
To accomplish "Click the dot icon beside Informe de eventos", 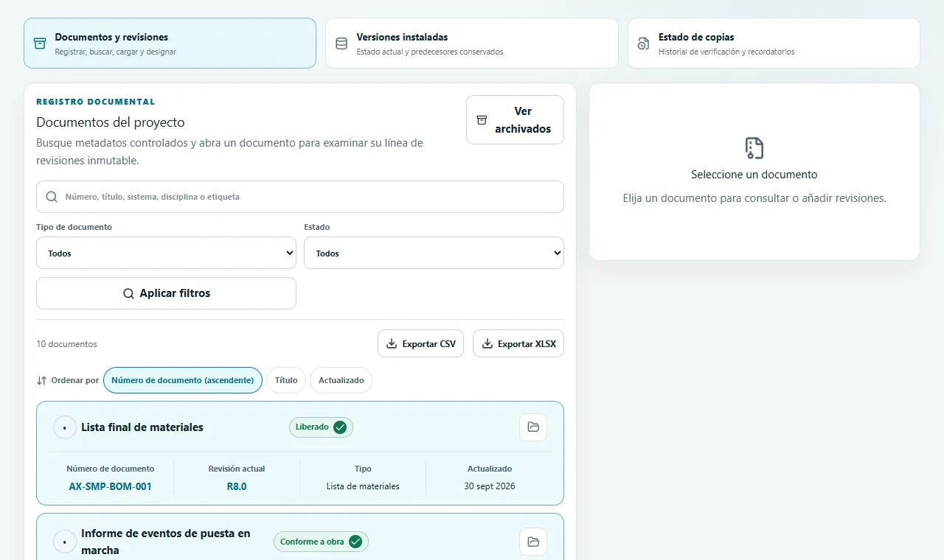I will 65,542.
